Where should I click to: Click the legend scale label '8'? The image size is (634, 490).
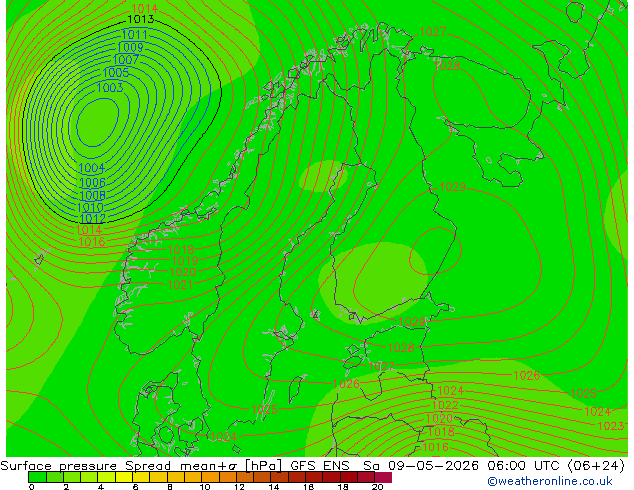coord(170,487)
